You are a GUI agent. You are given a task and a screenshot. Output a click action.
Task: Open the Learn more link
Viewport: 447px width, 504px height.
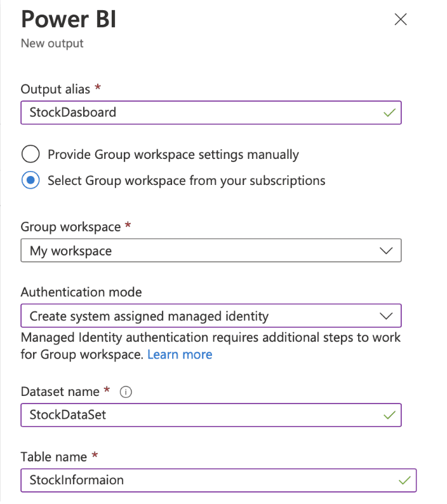click(180, 355)
